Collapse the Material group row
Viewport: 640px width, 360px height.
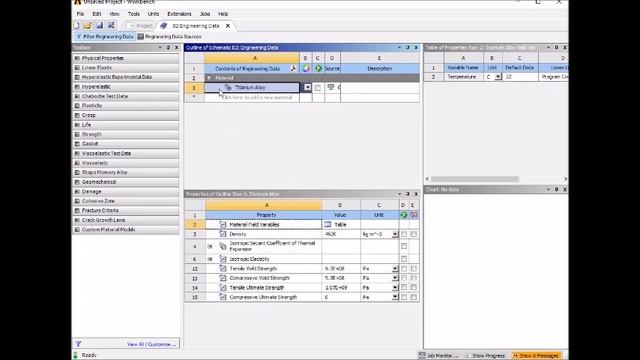coord(209,78)
